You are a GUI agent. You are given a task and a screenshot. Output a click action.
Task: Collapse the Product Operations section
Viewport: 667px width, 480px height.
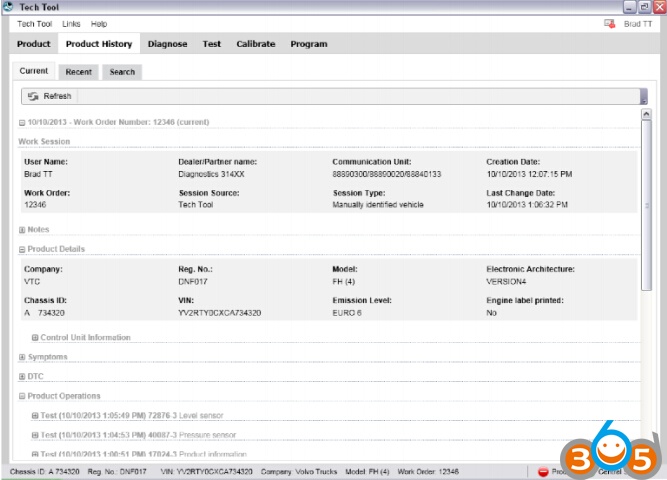(22, 396)
